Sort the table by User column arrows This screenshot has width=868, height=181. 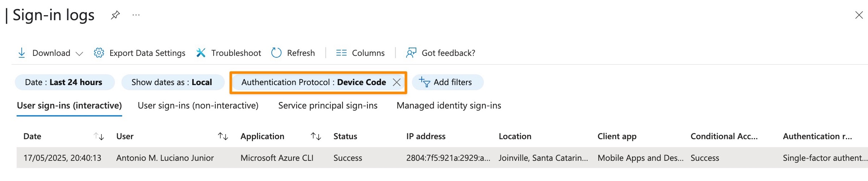[x=223, y=136]
